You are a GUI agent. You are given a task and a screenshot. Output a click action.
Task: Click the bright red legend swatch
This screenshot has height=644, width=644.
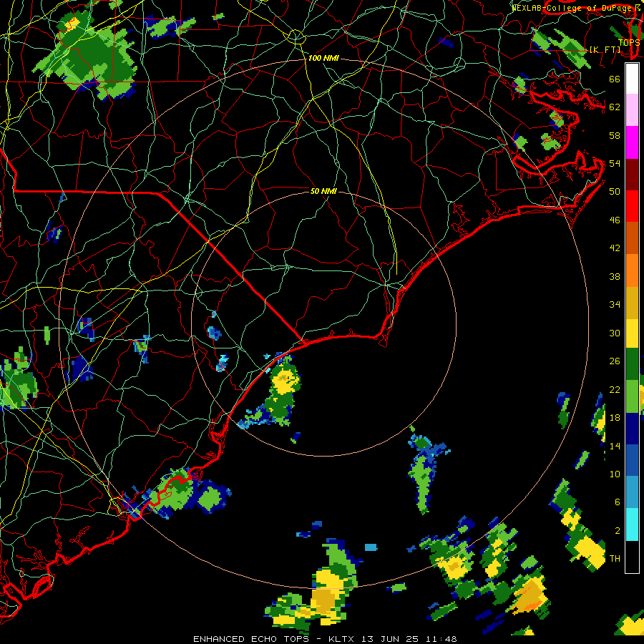coord(632,206)
